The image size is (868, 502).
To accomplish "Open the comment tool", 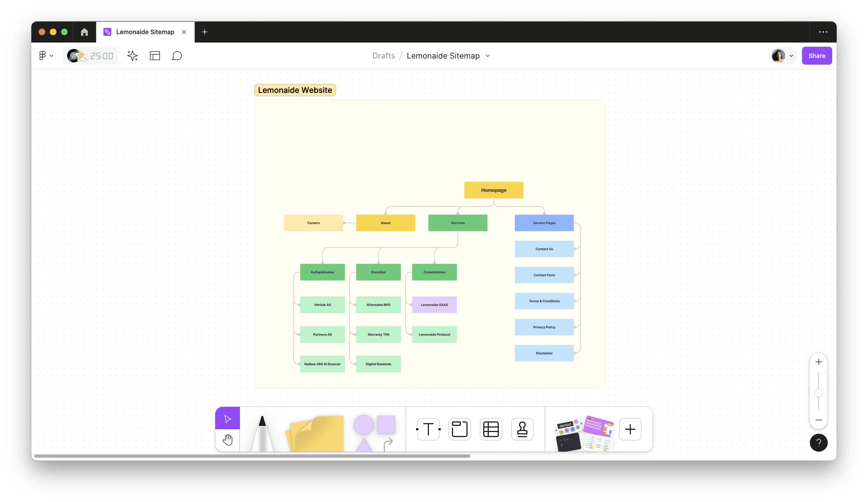I will [177, 56].
